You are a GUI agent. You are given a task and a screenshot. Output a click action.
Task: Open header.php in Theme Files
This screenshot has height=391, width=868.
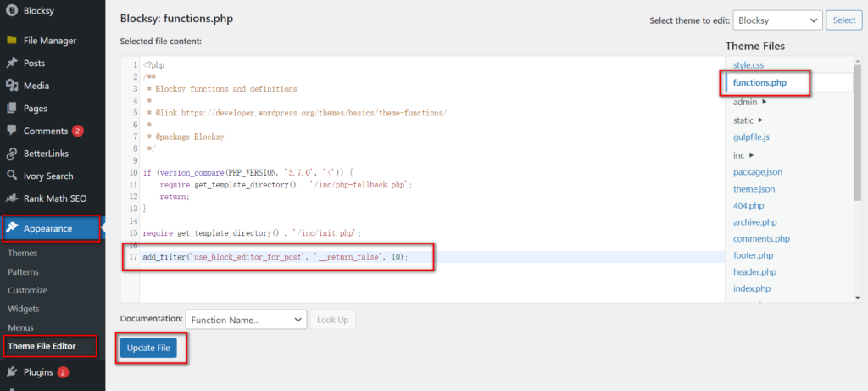pyautogui.click(x=754, y=272)
